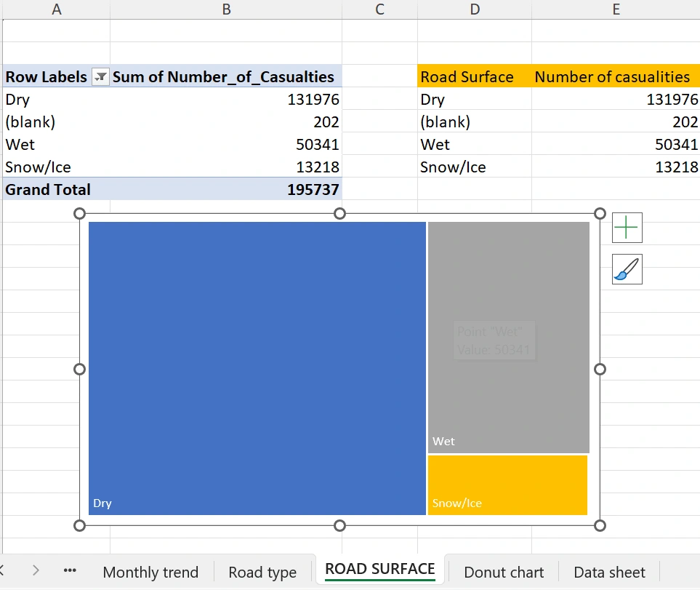Select value 131976 in column E
Image resolution: width=700 pixels, height=590 pixels.
[x=616, y=99]
